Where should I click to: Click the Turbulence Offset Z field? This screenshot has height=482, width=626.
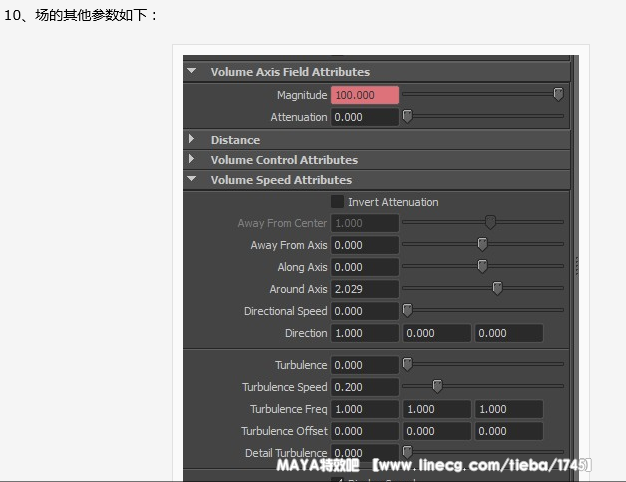pyautogui.click(x=509, y=431)
